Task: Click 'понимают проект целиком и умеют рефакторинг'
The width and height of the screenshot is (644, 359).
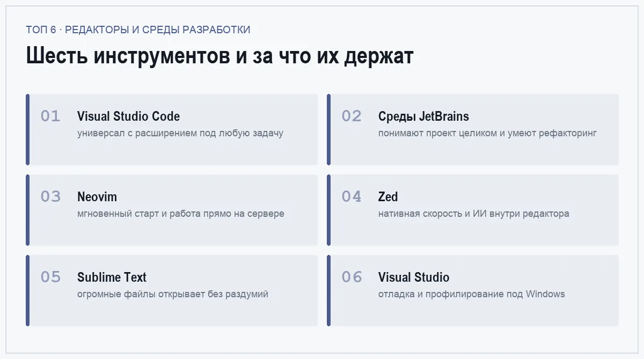Action: point(487,133)
